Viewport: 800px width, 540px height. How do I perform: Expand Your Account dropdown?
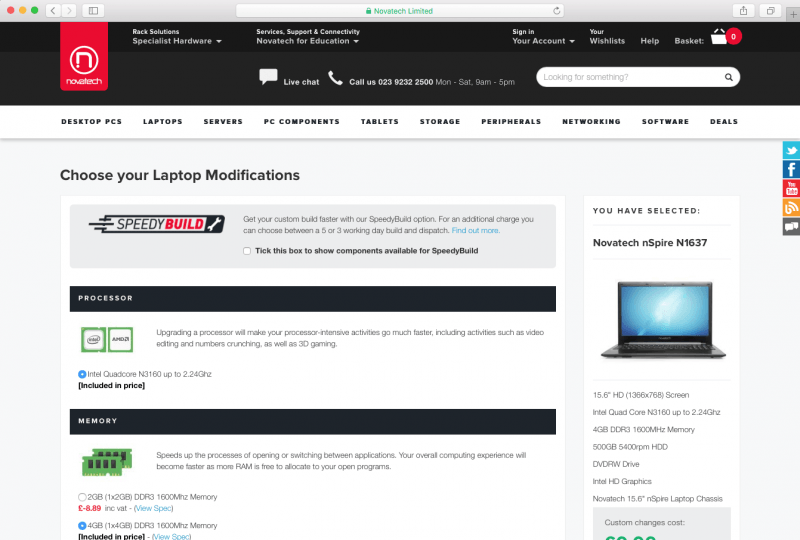[543, 41]
